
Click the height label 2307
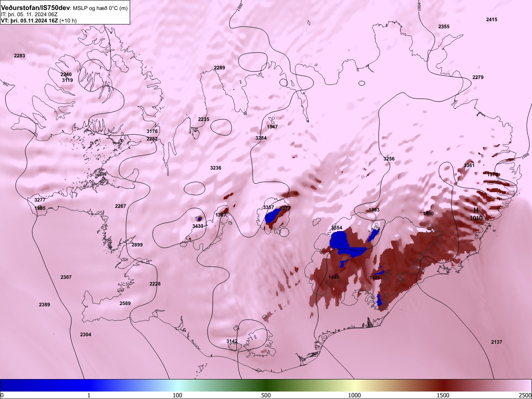point(66,277)
